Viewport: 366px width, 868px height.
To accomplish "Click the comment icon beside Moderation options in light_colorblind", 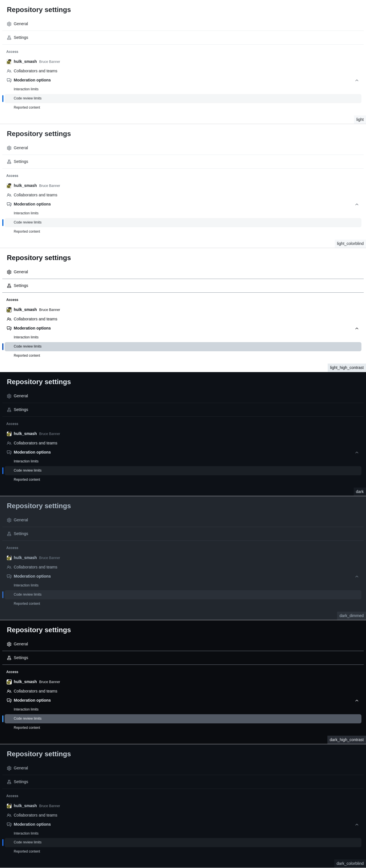I will [x=9, y=204].
